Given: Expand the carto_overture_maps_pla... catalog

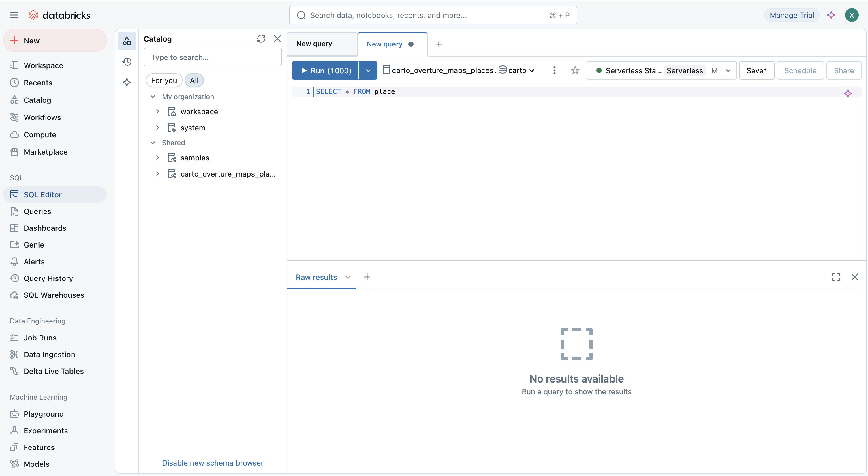Looking at the screenshot, I should pyautogui.click(x=157, y=174).
